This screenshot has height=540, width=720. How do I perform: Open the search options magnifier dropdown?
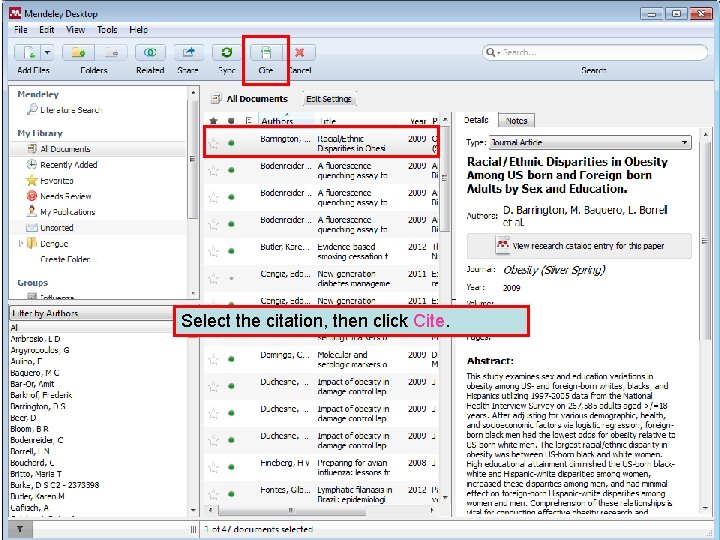pos(492,52)
